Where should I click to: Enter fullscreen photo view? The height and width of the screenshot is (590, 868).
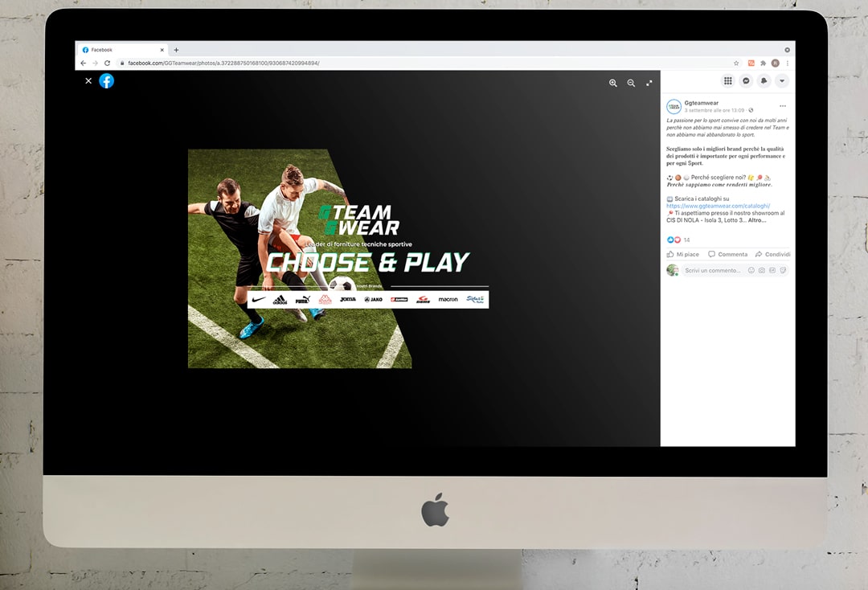click(x=649, y=83)
